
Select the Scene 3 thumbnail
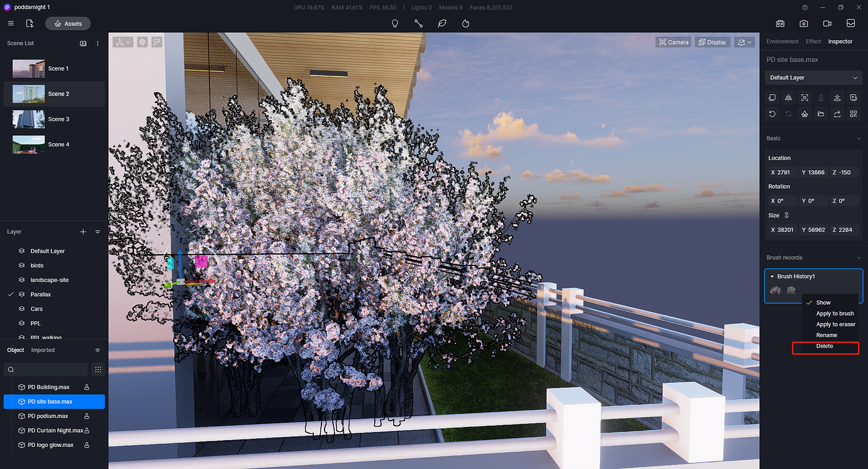coord(28,119)
